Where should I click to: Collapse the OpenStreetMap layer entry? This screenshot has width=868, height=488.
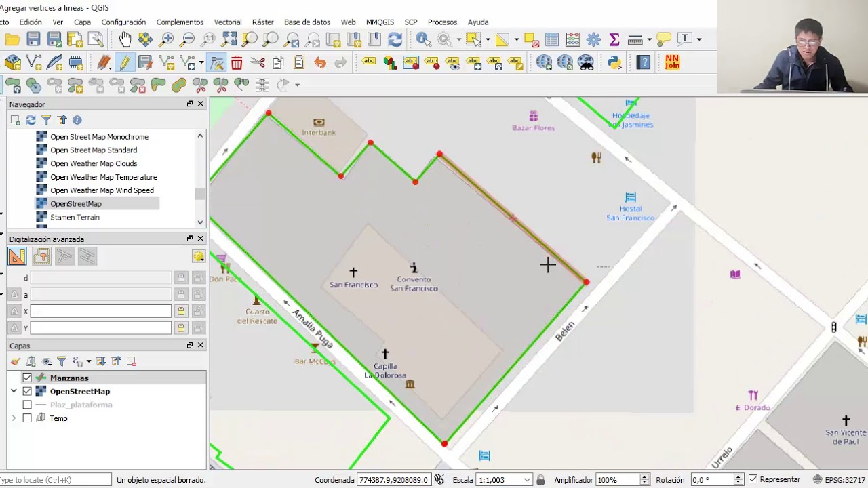pos(14,392)
